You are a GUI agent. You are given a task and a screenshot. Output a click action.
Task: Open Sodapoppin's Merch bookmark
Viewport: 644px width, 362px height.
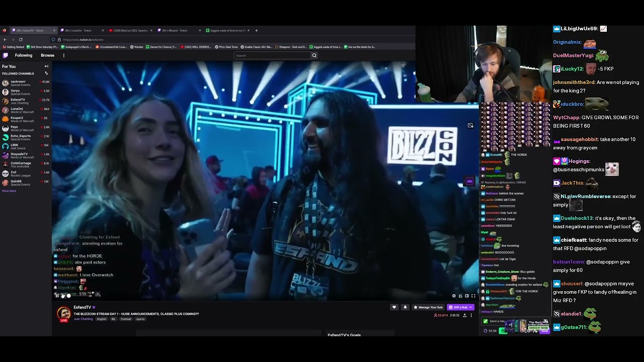pos(76,47)
